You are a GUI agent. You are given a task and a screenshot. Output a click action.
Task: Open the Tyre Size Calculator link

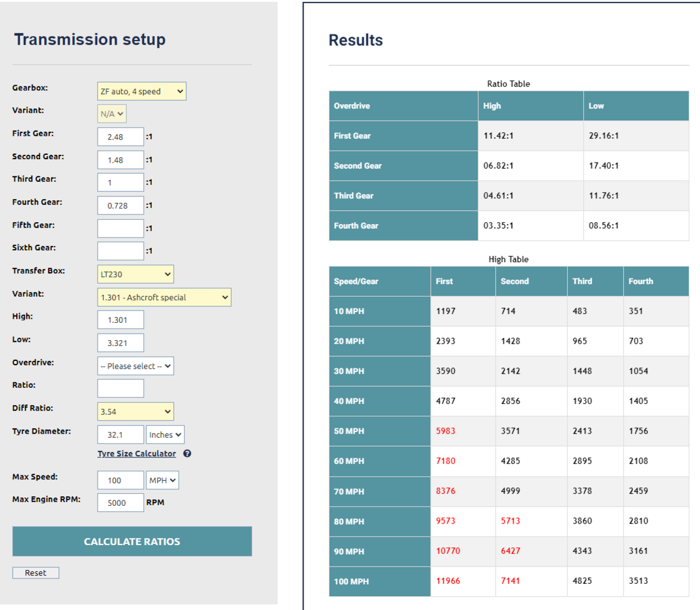coord(137,453)
